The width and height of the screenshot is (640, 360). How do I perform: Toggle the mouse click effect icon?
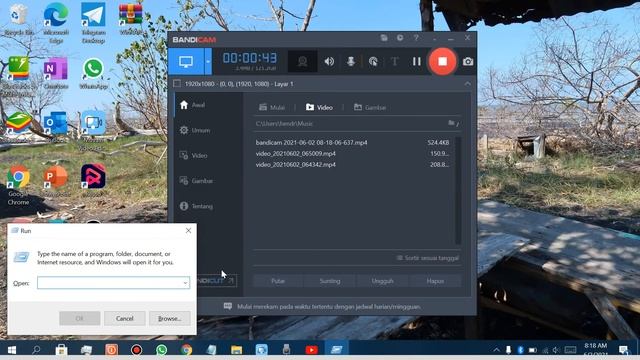pos(373,62)
